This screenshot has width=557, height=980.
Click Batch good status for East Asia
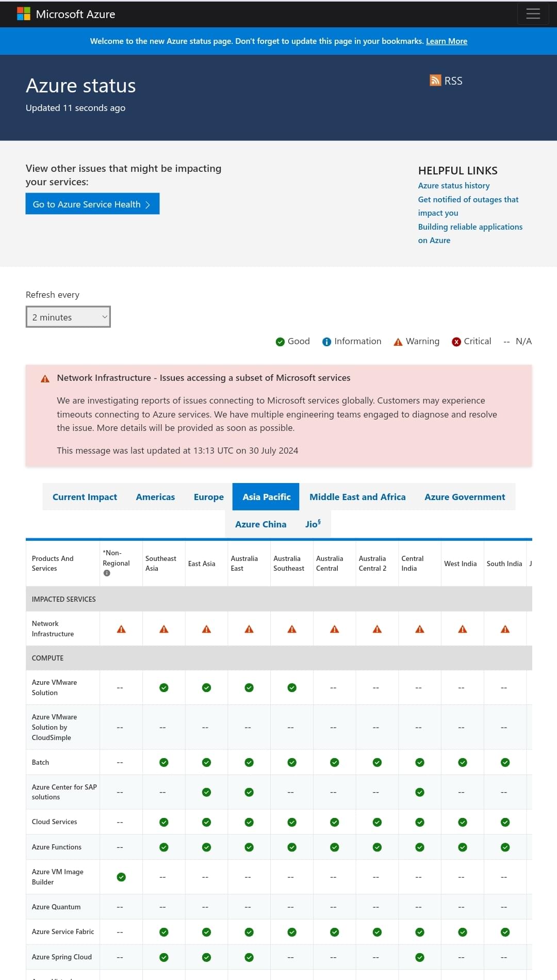pos(207,762)
